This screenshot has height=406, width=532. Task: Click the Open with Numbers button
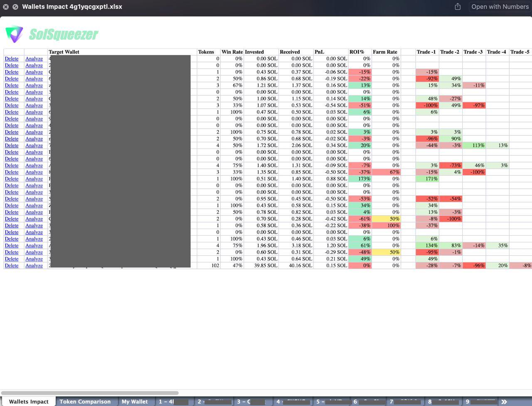pyautogui.click(x=500, y=7)
